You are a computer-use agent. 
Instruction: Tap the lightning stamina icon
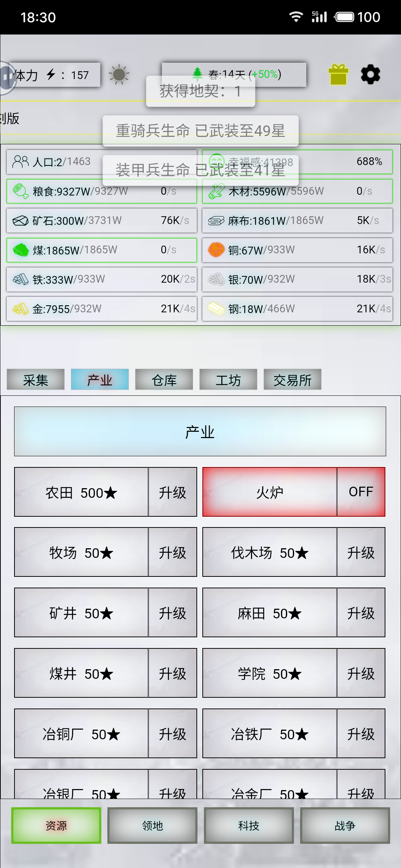(x=51, y=75)
